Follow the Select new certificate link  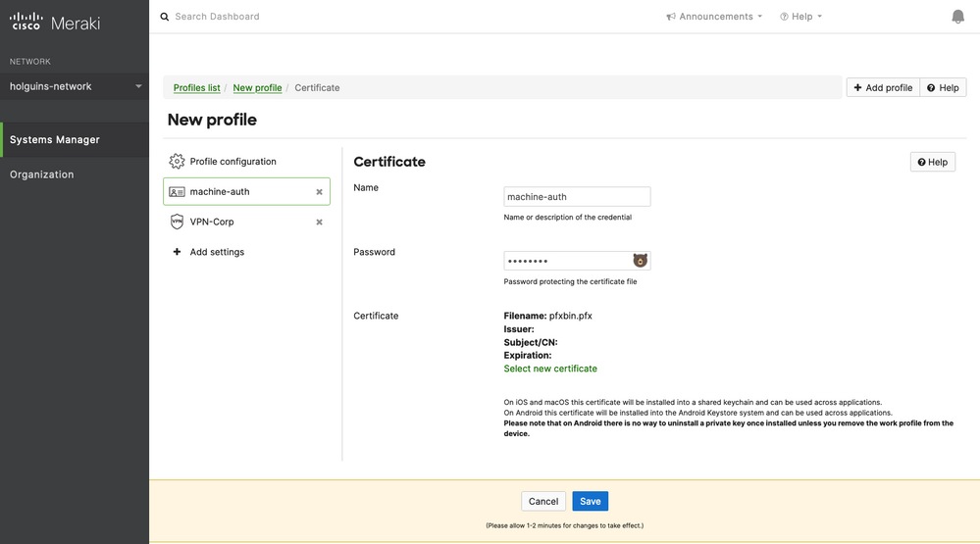(x=550, y=369)
